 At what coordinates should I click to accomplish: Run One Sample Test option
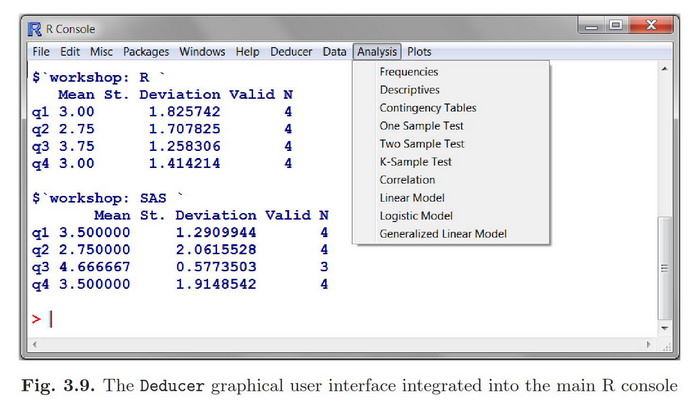tap(421, 126)
